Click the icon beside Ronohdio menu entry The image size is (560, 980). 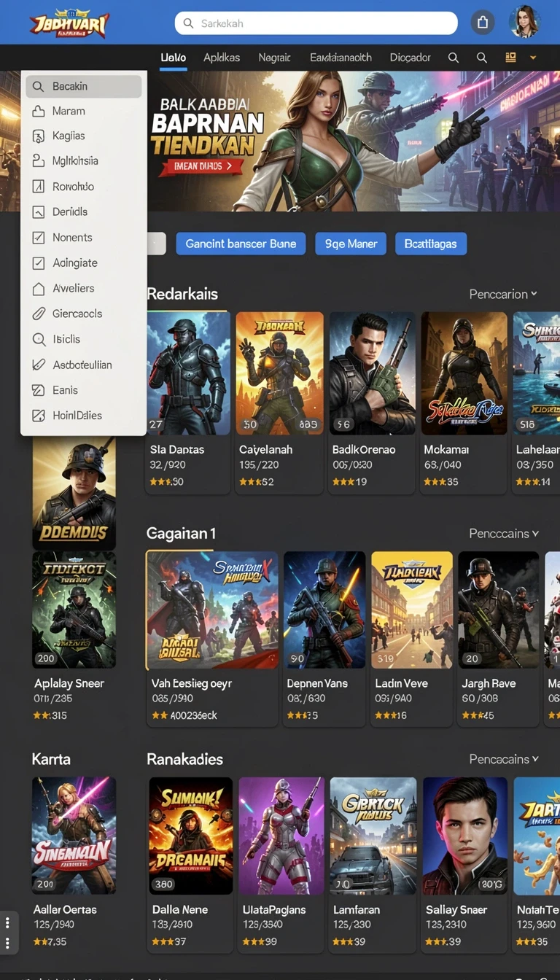[39, 187]
